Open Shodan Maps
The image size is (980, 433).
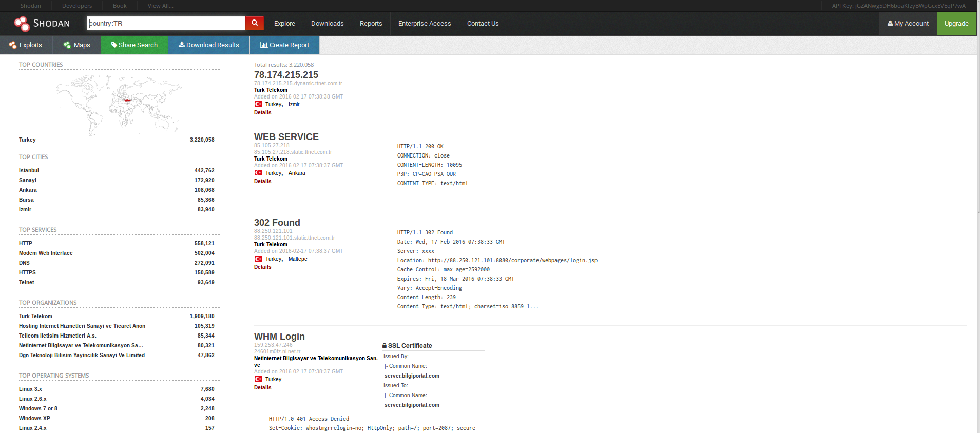pyautogui.click(x=77, y=45)
